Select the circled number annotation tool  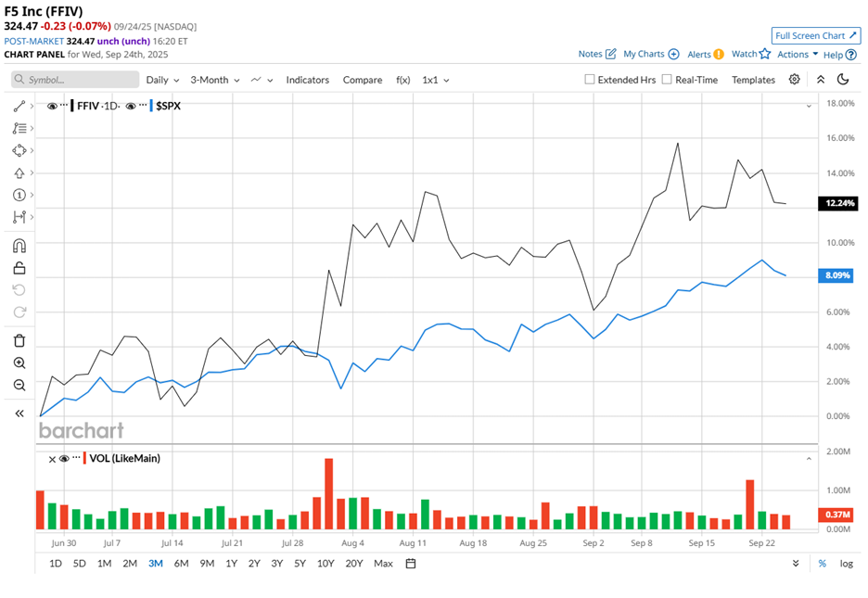click(19, 195)
